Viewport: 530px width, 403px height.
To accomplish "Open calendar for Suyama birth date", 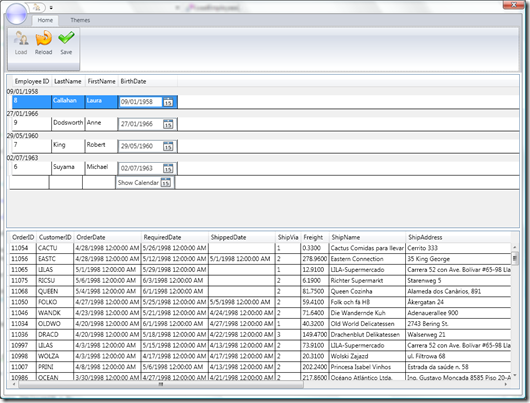I will click(x=168, y=168).
